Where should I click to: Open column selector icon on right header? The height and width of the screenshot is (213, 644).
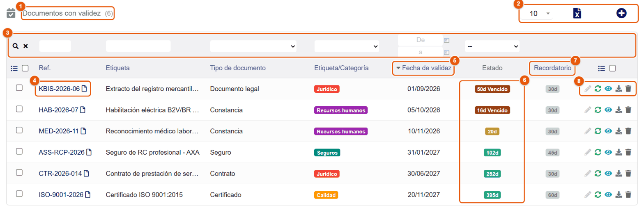coord(602,69)
